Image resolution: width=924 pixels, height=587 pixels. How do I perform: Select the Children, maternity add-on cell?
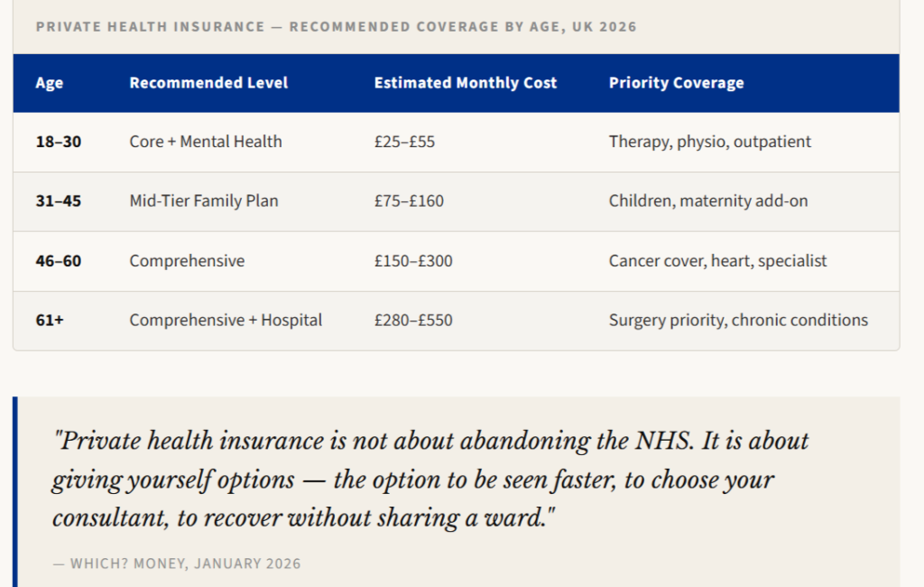pos(708,201)
